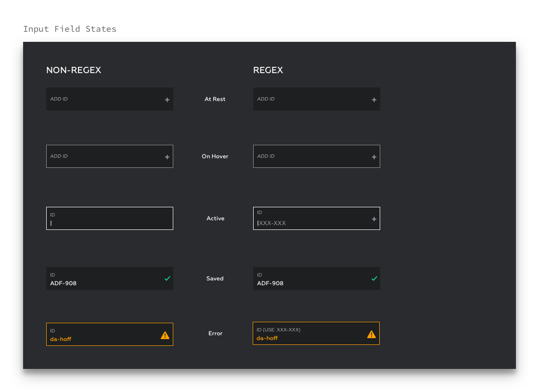Screen dimensions: 539x392
Task: Click the On Hover state label
Action: 215,156
